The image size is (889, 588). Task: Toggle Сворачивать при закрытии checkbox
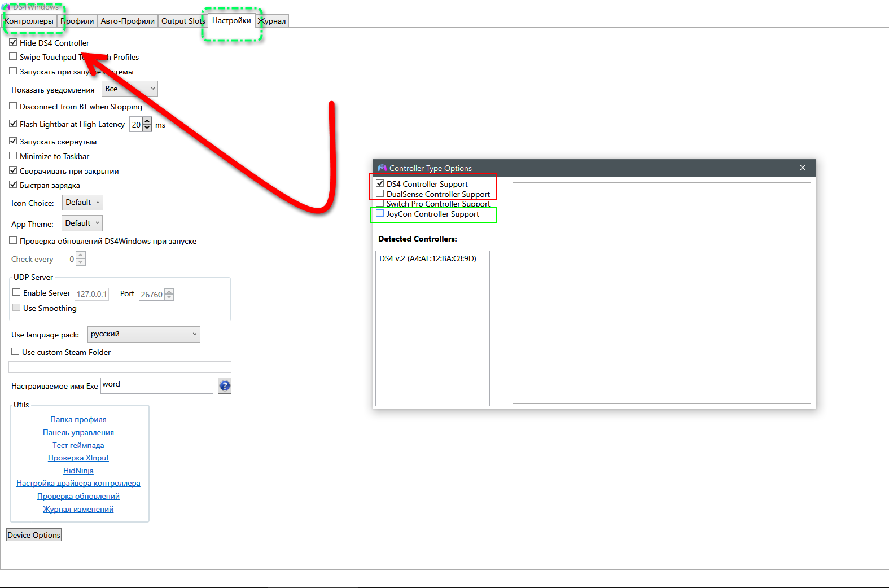[x=13, y=170]
